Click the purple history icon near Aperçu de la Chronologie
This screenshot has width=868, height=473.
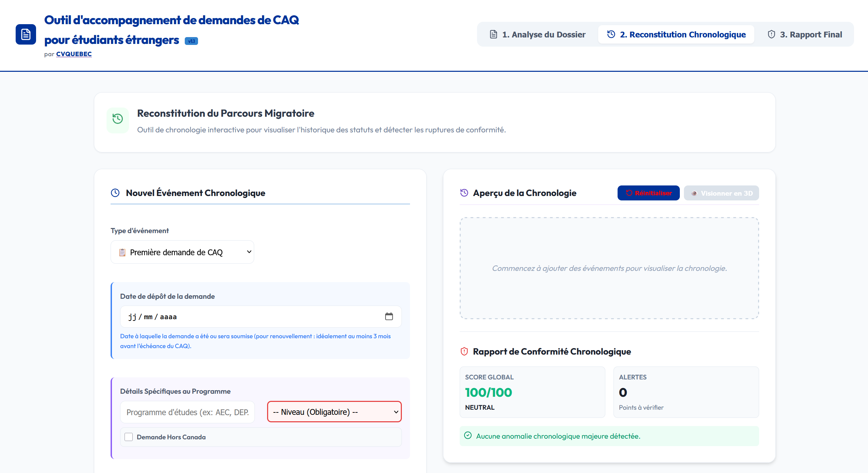point(464,193)
